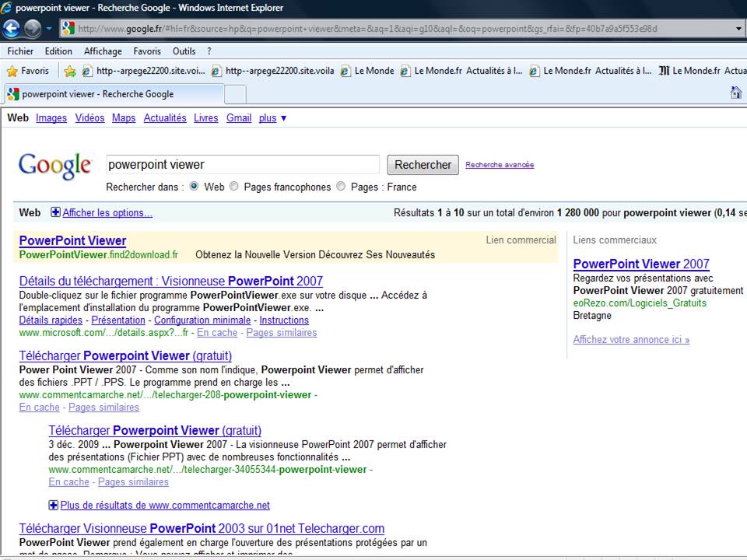Open Télécharger Visionneuse PowerPoint 2003 sur 01net
Image resolution: width=747 pixels, height=560 pixels.
point(202,529)
